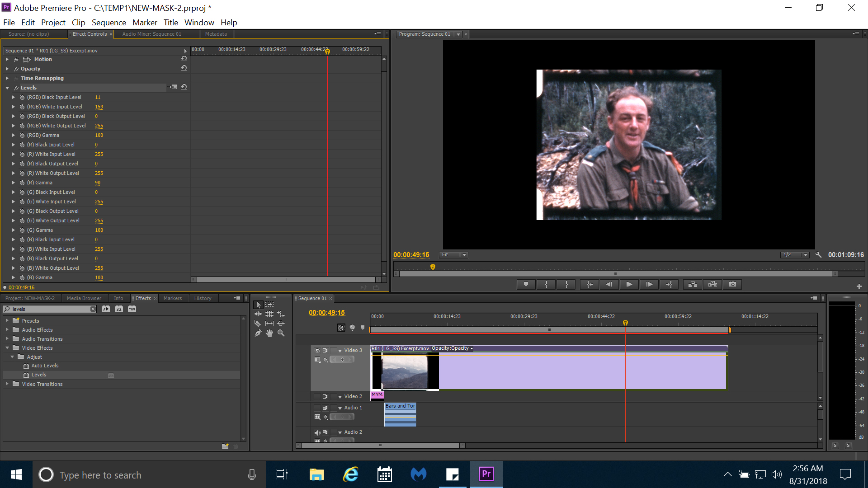Select the Hand tool
Screen dimensions: 868x488
tap(269, 333)
